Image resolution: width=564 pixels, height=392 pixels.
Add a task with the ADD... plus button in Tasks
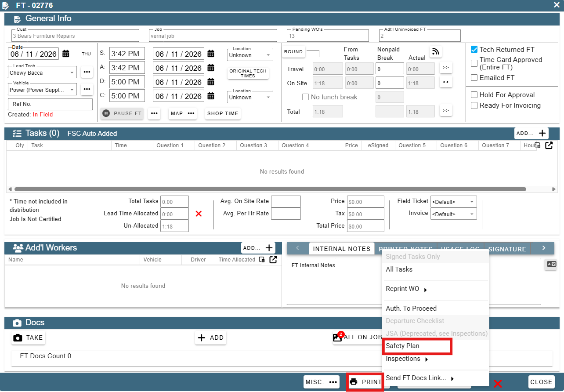point(531,133)
